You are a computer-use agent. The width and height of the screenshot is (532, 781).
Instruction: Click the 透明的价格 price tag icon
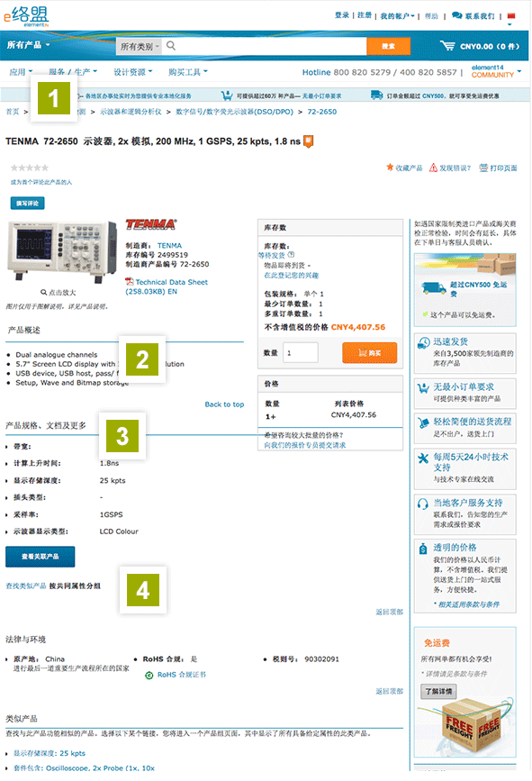(x=423, y=549)
